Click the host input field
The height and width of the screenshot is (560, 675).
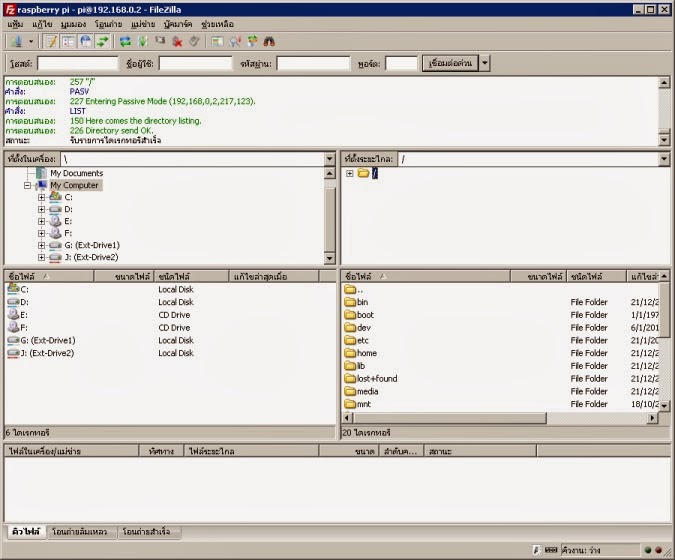click(77, 64)
